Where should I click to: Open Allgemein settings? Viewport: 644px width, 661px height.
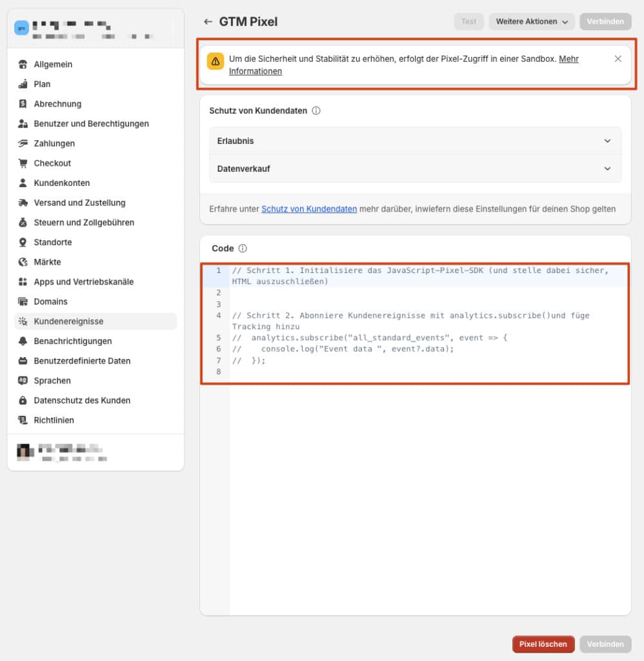pos(96,65)
